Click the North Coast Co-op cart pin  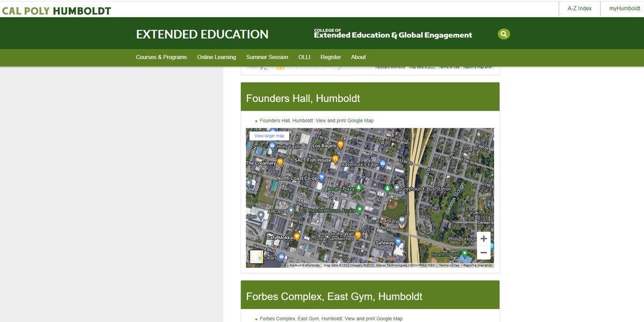click(321, 177)
